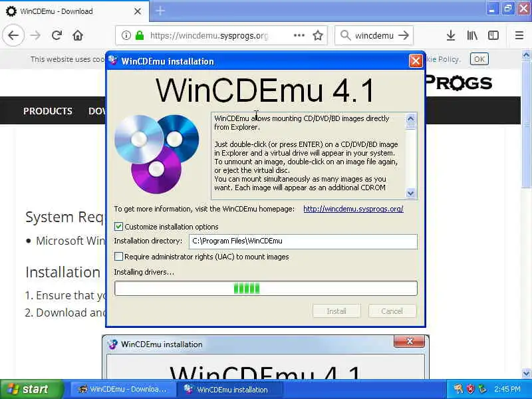Click the Installation directory text field
Viewport: 532px width, 399px height.
[x=303, y=241]
